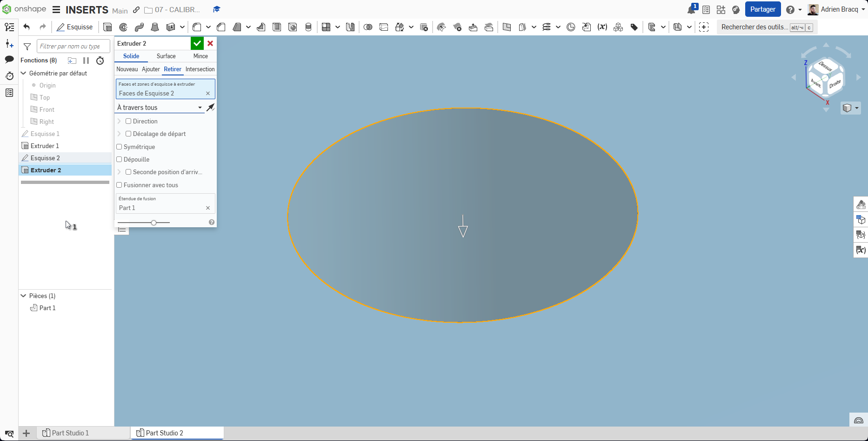Image resolution: width=868 pixels, height=441 pixels.
Task: Open the Part Studio 1 tab
Action: tap(70, 433)
